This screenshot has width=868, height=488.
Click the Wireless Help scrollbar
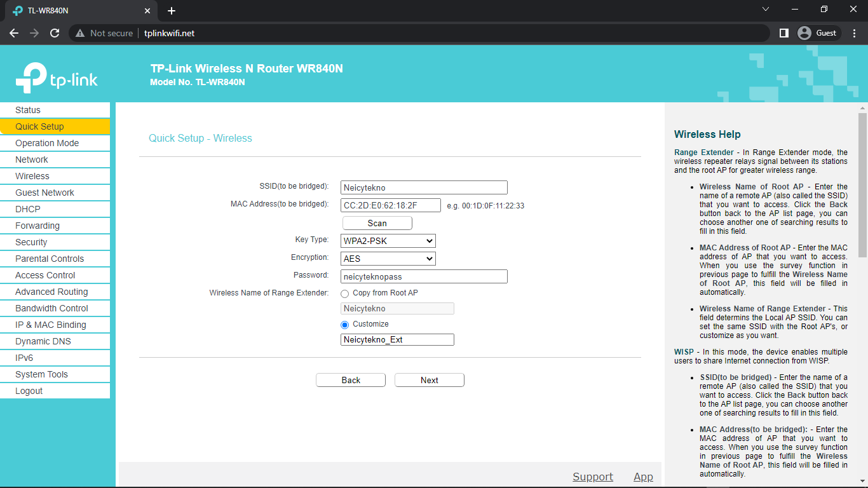coord(862,184)
